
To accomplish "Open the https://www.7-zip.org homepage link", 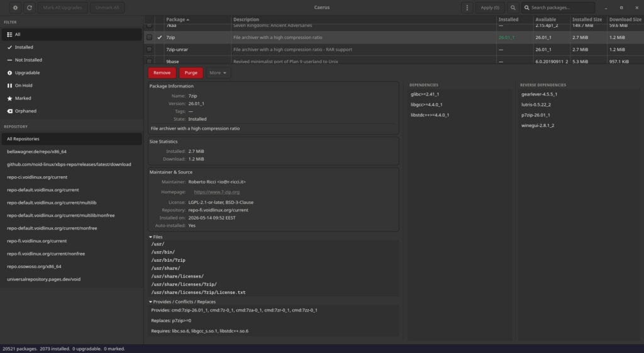I will pos(216,192).
